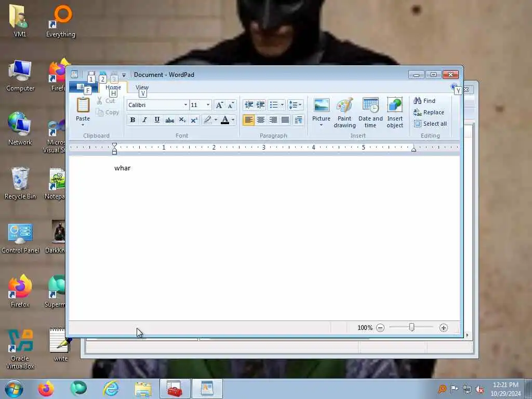
Task: Zoom in with the plus button
Action: tap(444, 328)
